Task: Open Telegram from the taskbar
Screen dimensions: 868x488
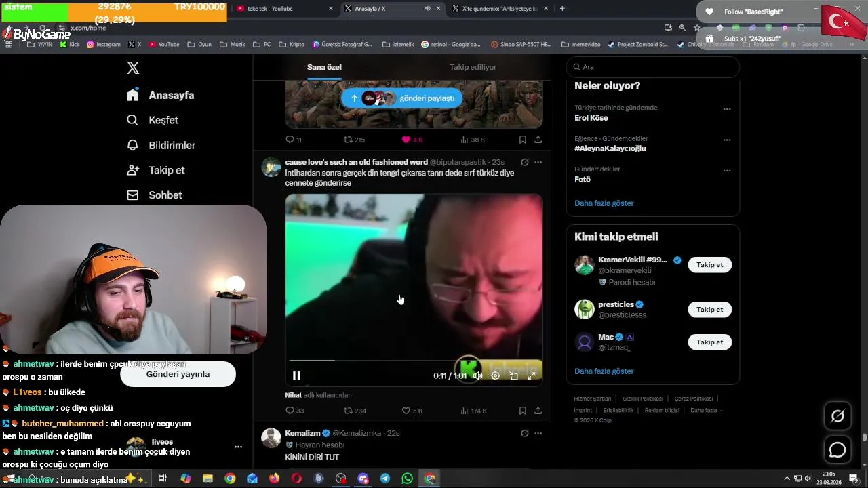Action: tap(385, 479)
